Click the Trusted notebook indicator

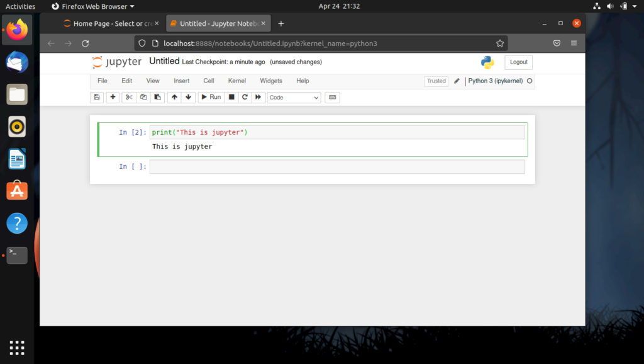(436, 81)
